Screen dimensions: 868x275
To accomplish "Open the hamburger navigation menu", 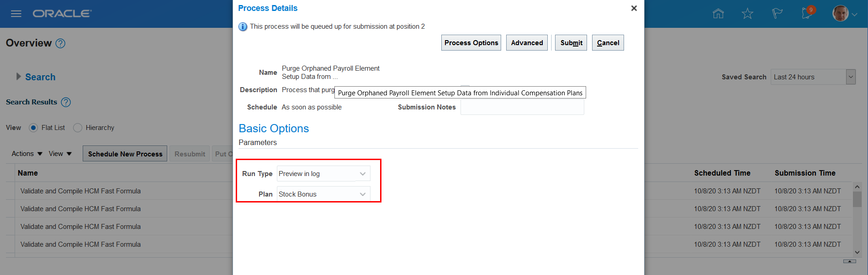I will click(16, 14).
